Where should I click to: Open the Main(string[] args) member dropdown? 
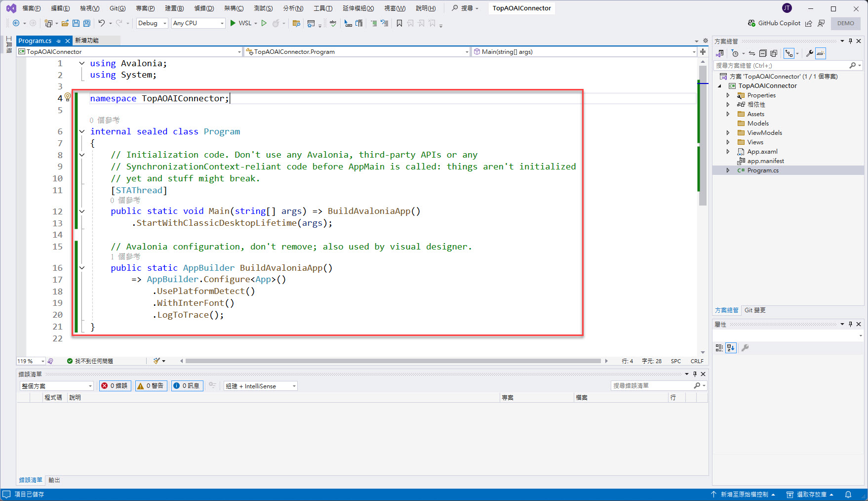click(585, 51)
